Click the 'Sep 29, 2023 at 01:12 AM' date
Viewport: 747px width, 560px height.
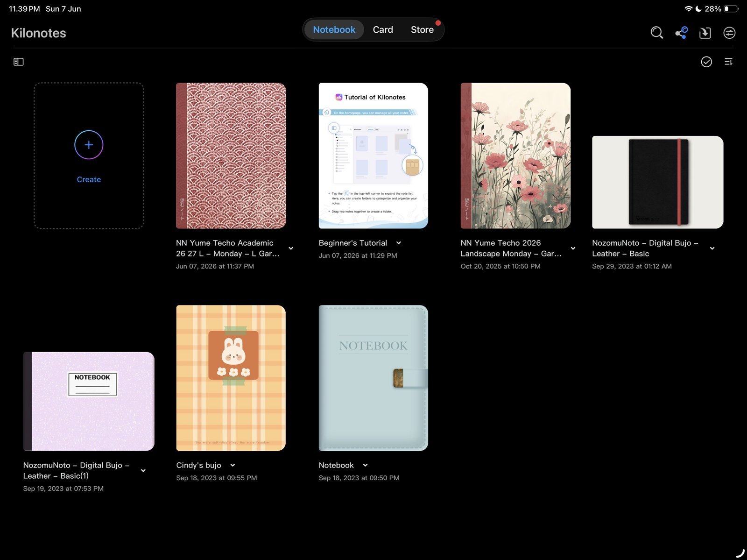[x=632, y=266]
